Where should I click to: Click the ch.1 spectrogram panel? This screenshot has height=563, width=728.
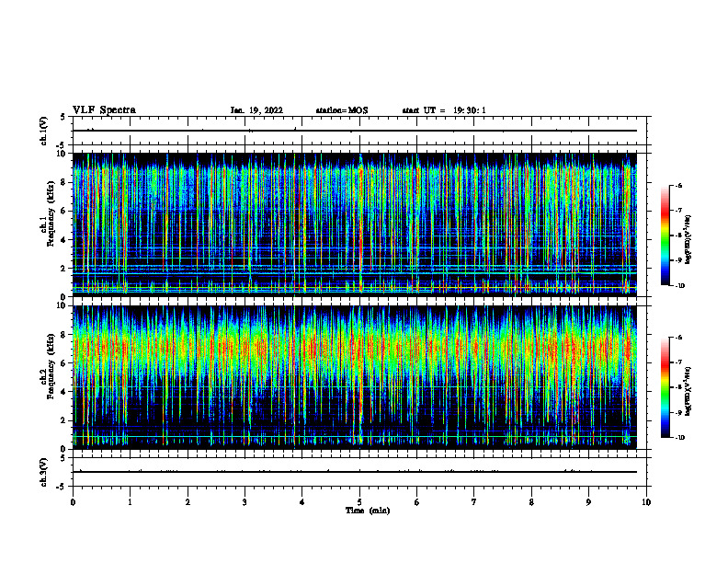[355, 224]
